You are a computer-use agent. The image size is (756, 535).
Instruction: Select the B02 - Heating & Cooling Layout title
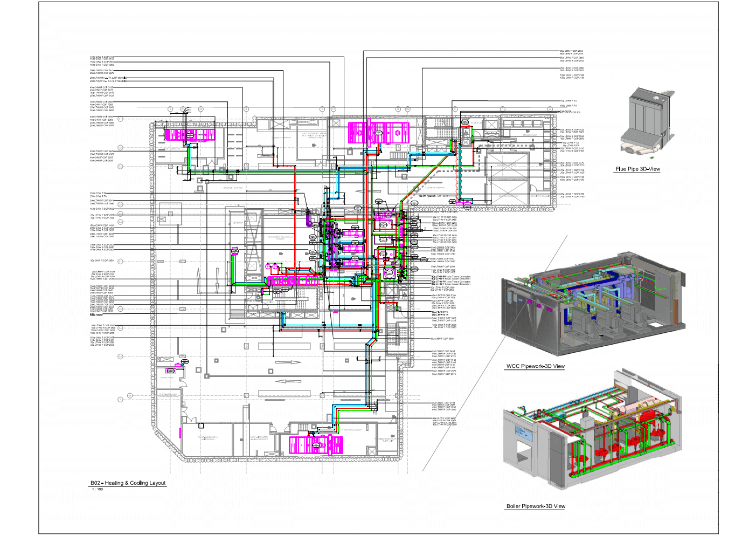(x=128, y=483)
